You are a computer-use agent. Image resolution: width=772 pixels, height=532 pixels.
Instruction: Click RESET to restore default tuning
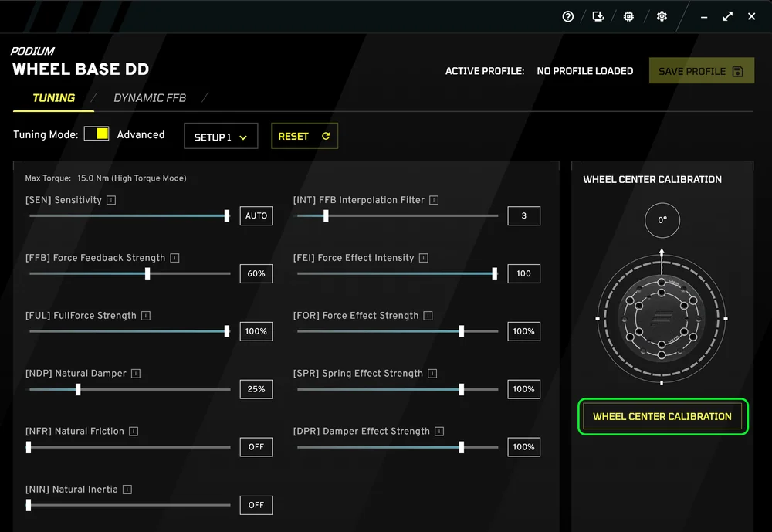click(304, 135)
